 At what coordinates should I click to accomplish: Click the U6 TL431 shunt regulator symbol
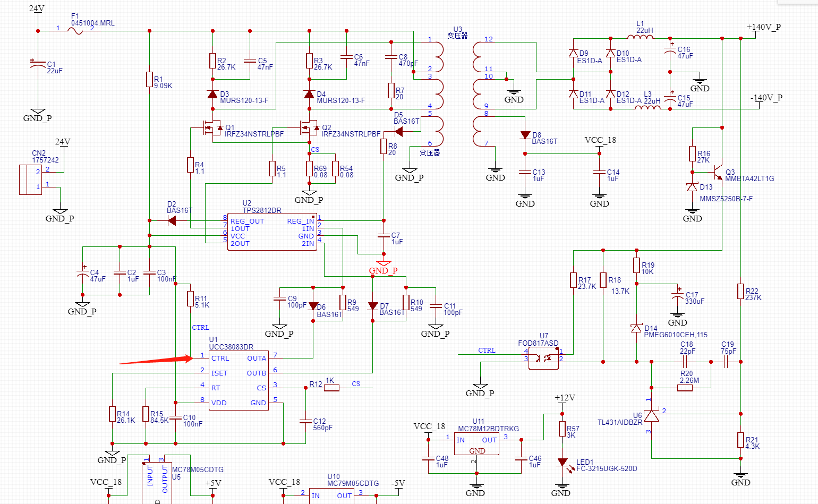[x=651, y=415]
